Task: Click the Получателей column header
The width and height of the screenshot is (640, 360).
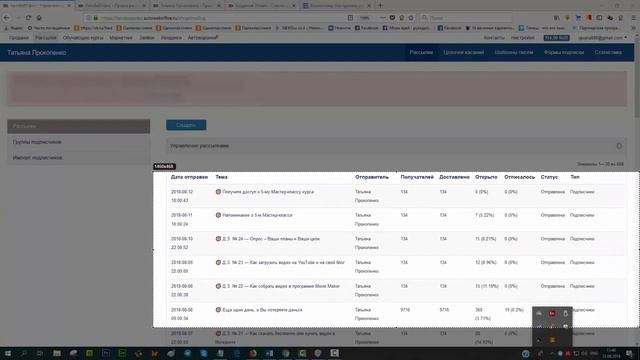Action: tap(417, 177)
